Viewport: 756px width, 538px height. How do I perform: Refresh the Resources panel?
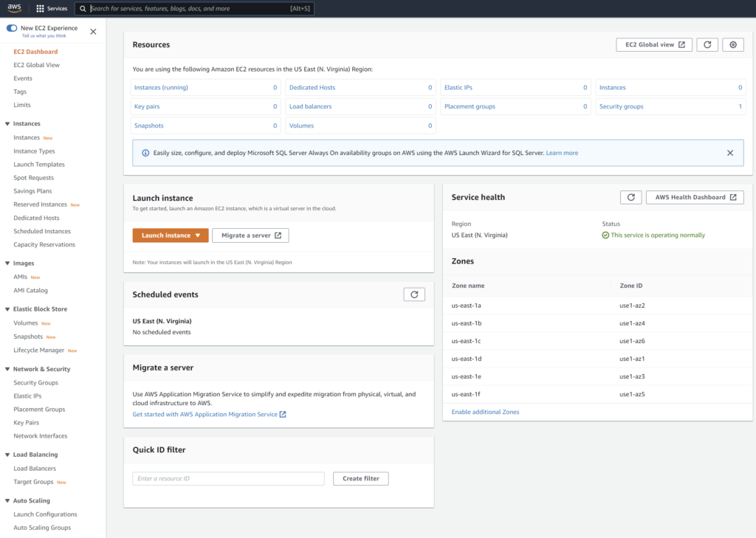pos(707,44)
